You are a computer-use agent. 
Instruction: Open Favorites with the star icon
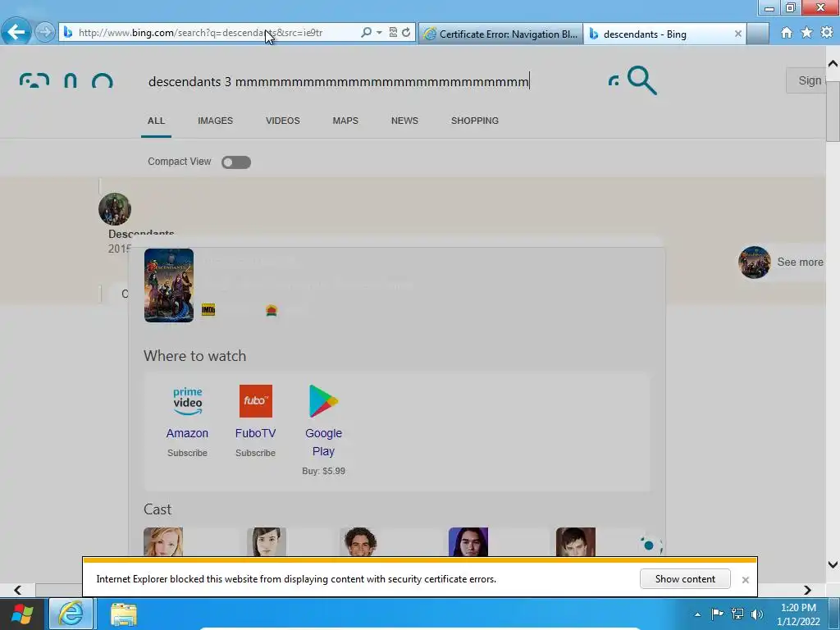[806, 33]
